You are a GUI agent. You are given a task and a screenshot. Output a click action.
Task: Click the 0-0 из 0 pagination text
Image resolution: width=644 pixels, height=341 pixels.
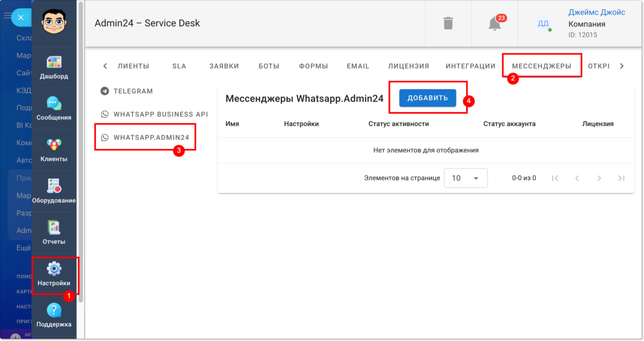click(524, 178)
